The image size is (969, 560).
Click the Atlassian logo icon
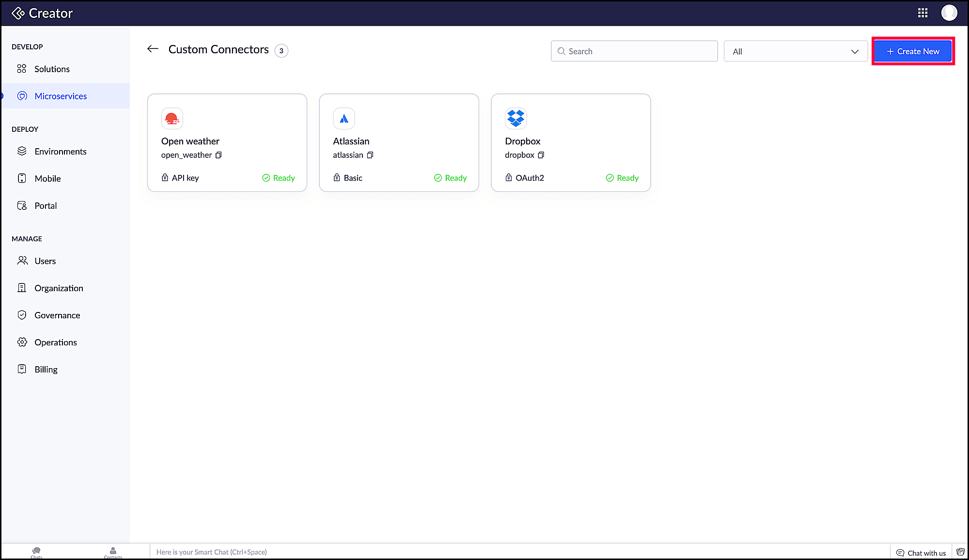point(344,118)
